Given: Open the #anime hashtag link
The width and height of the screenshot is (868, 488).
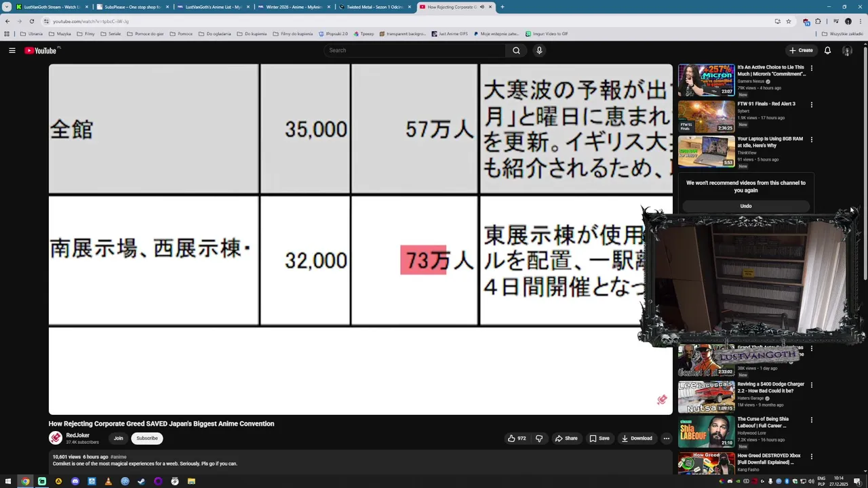Looking at the screenshot, I should click(x=119, y=457).
